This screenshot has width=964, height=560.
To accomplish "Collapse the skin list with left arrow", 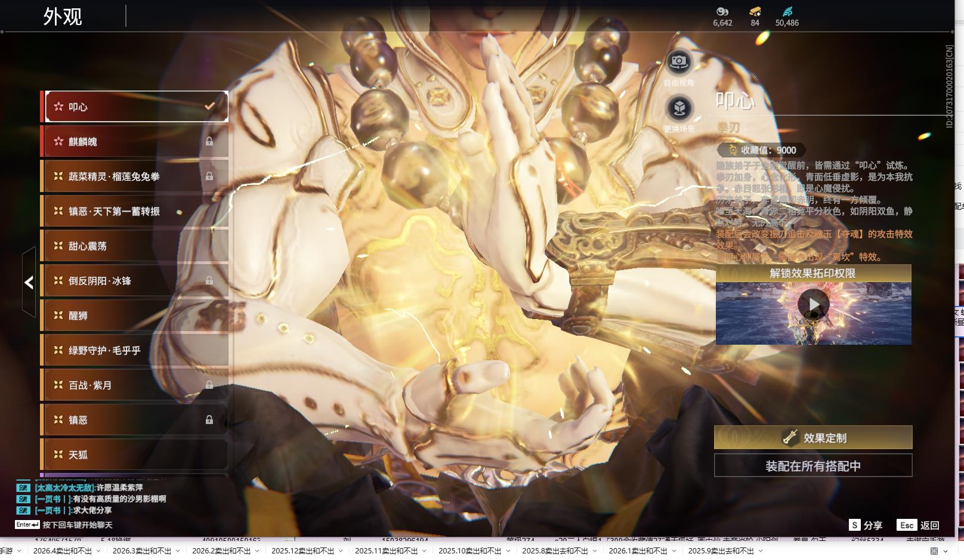I will (x=29, y=282).
